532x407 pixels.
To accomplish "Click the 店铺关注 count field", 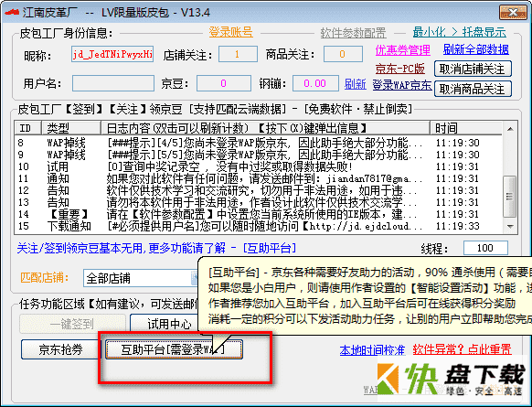I will (238, 54).
